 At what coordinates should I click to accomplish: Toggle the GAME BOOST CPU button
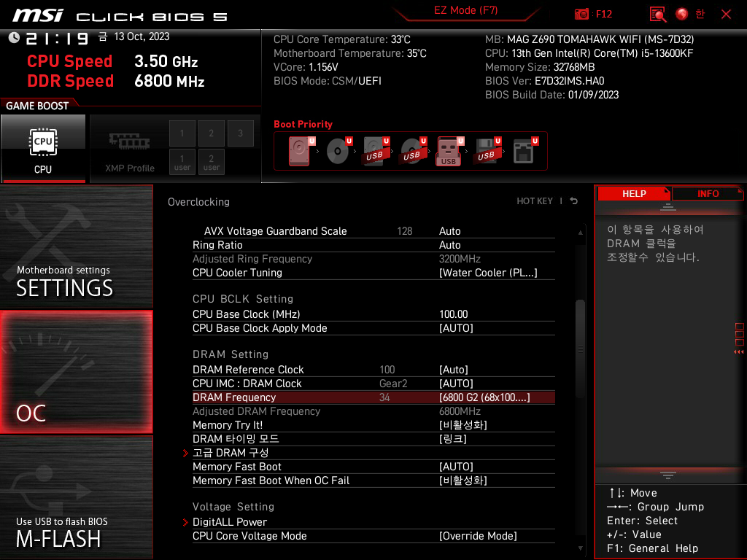[43, 149]
